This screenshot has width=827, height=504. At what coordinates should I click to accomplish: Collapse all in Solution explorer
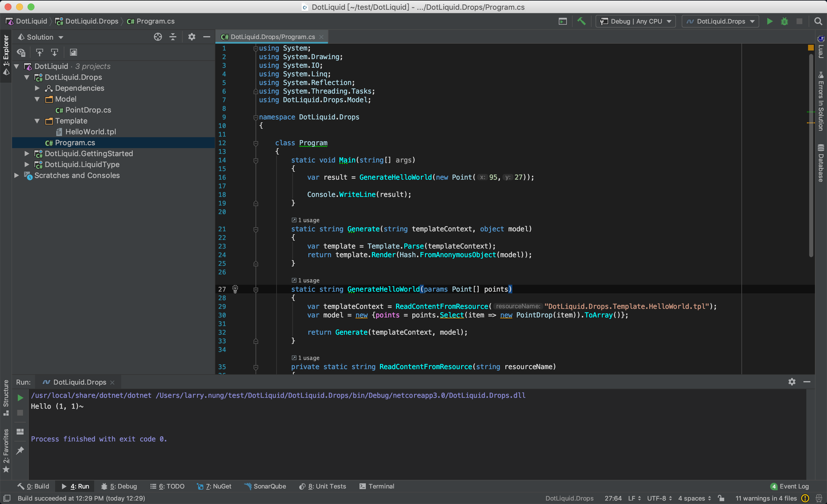[173, 37]
